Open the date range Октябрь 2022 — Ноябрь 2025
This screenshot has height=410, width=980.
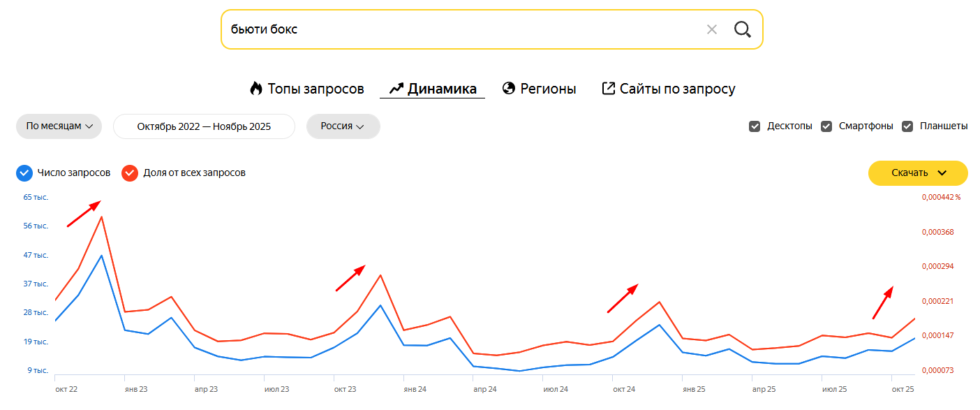[x=204, y=126]
